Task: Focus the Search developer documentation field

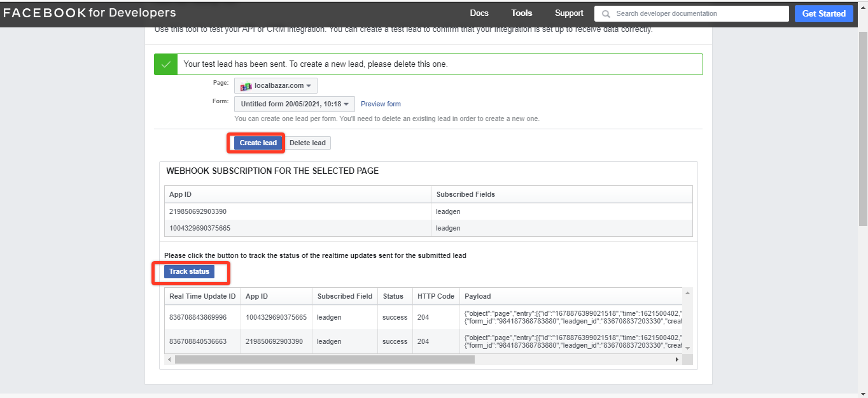Action: [692, 13]
